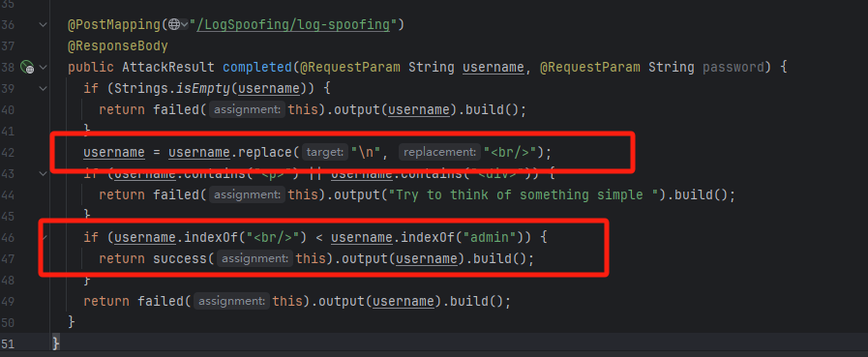Click the @PostMapping annotation
Image resolution: width=868 pixels, height=357 pixels.
point(114,25)
